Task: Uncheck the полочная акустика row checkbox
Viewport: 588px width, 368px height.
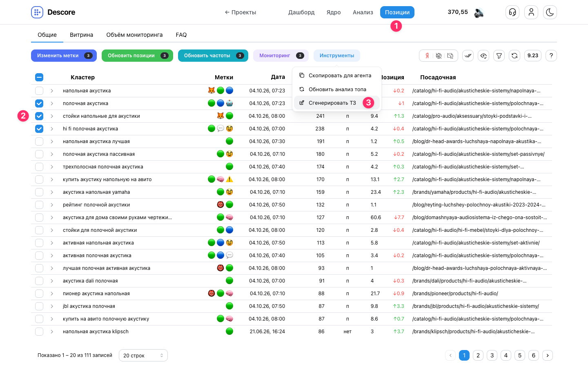Action: [39, 103]
